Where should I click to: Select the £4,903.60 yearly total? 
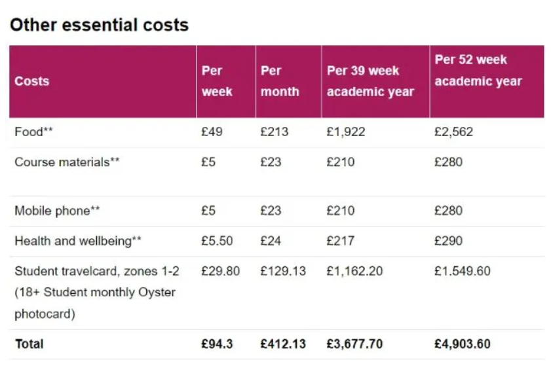[x=463, y=344]
